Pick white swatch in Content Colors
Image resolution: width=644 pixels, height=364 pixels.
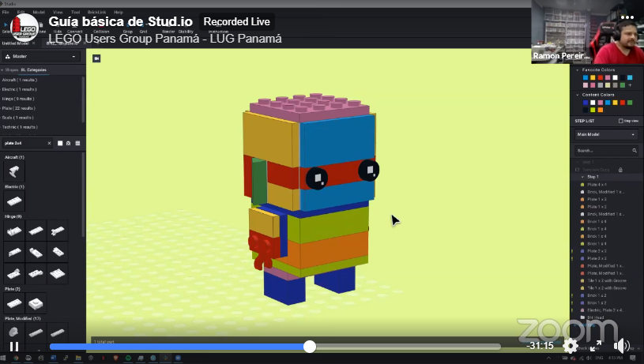click(x=593, y=103)
